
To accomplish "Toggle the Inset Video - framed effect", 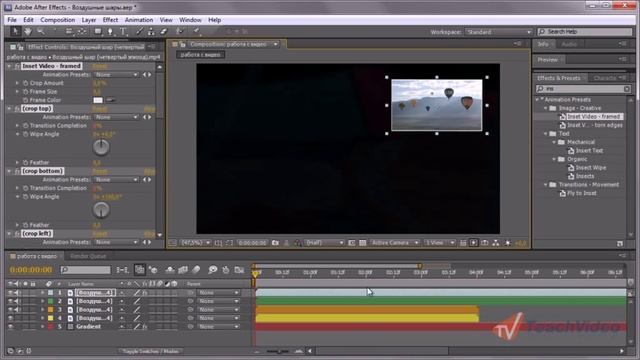I will 17,66.
